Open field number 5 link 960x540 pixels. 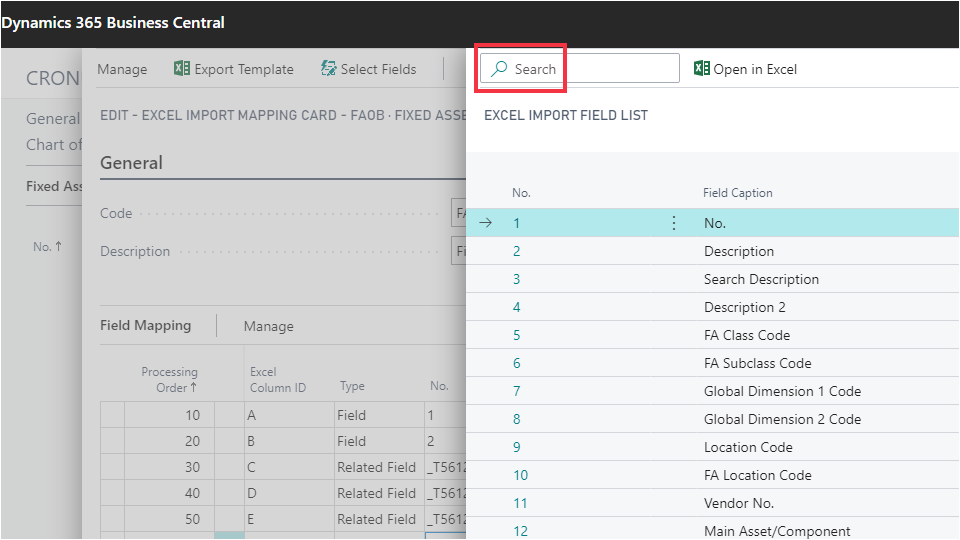tap(517, 336)
